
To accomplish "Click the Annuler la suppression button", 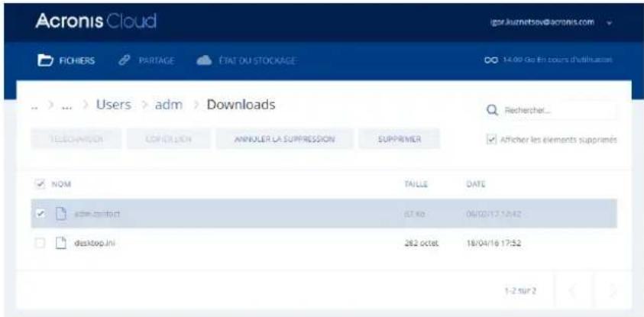I will point(285,139).
